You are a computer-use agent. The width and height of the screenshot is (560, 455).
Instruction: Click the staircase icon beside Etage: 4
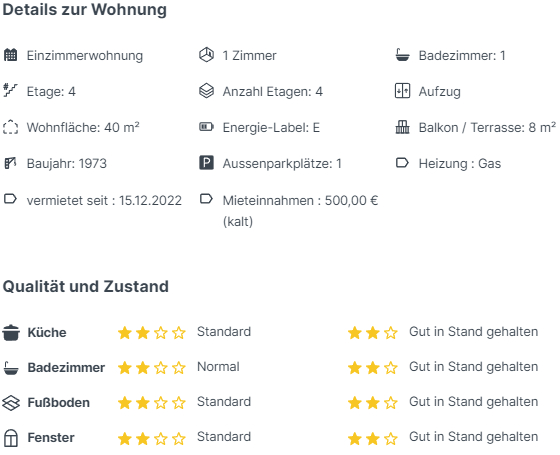pos(10,91)
